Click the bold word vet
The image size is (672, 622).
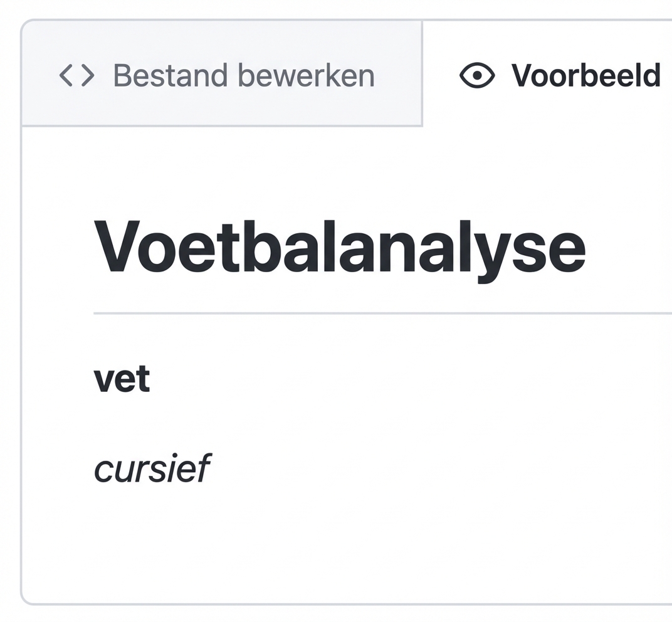click(x=122, y=378)
